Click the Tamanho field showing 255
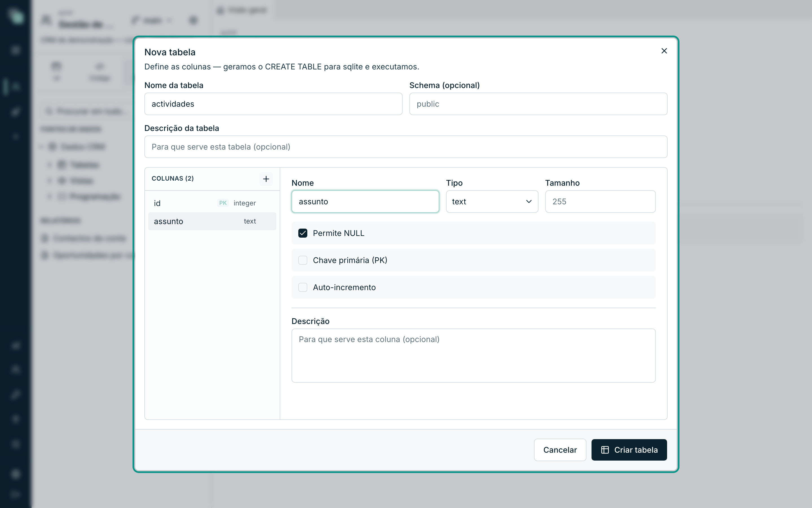 (600, 202)
